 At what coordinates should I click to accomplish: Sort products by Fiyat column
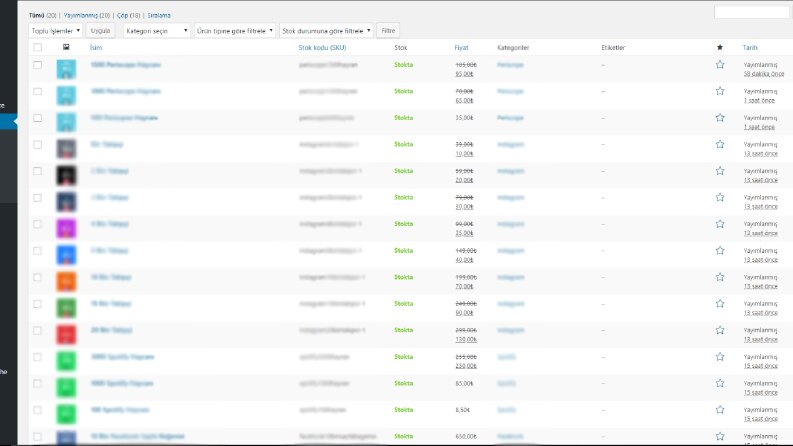[x=461, y=48]
